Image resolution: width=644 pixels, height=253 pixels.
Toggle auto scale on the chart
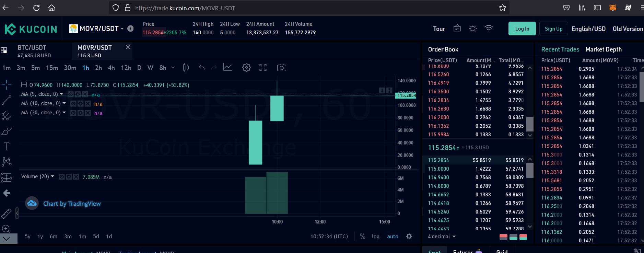point(393,237)
